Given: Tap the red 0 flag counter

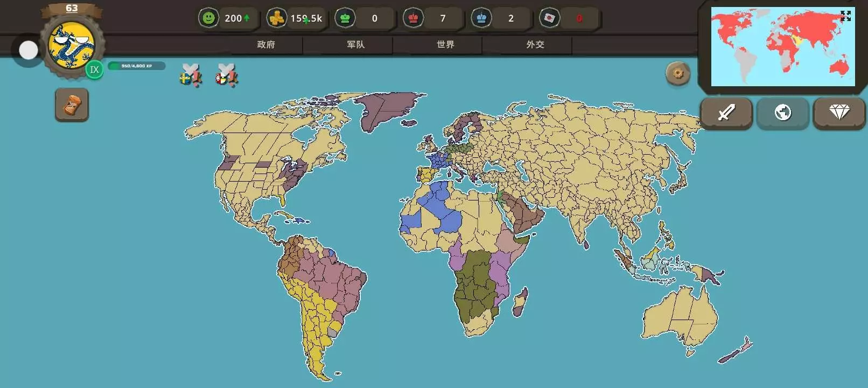Looking at the screenshot, I should click(x=579, y=18).
